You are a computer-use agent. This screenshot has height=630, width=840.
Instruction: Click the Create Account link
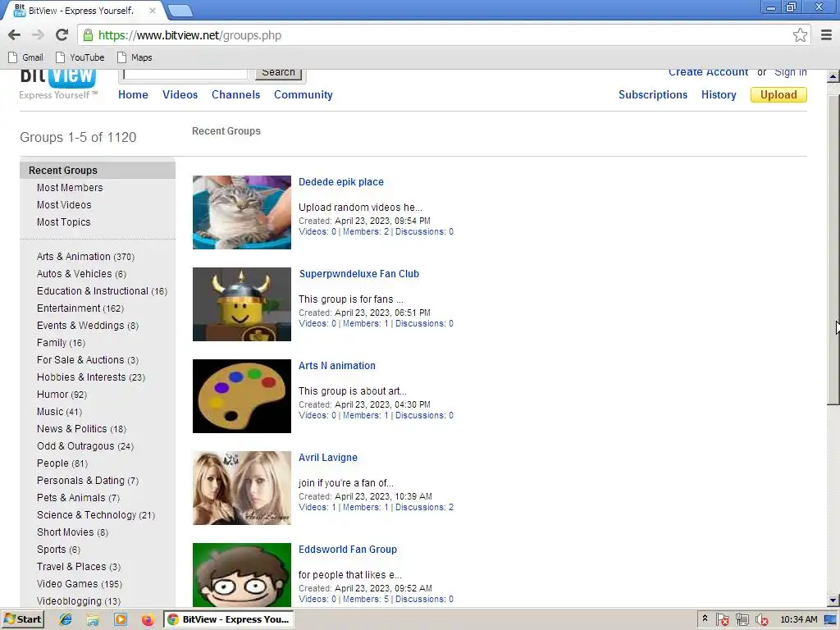click(708, 72)
